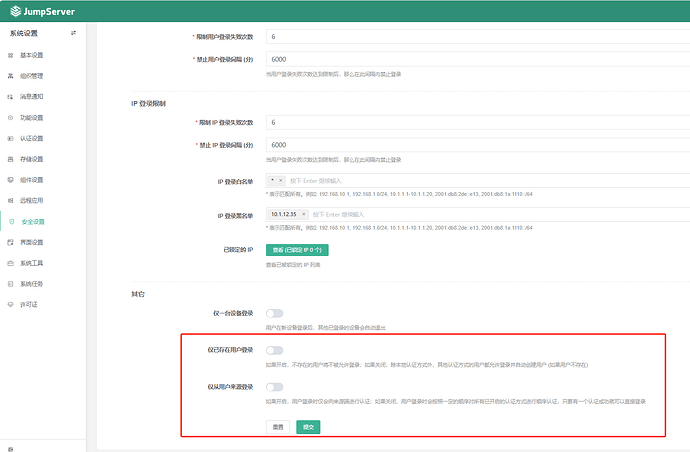Click the JumpServer logo icon
The width and height of the screenshot is (690, 452).
click(16, 11)
